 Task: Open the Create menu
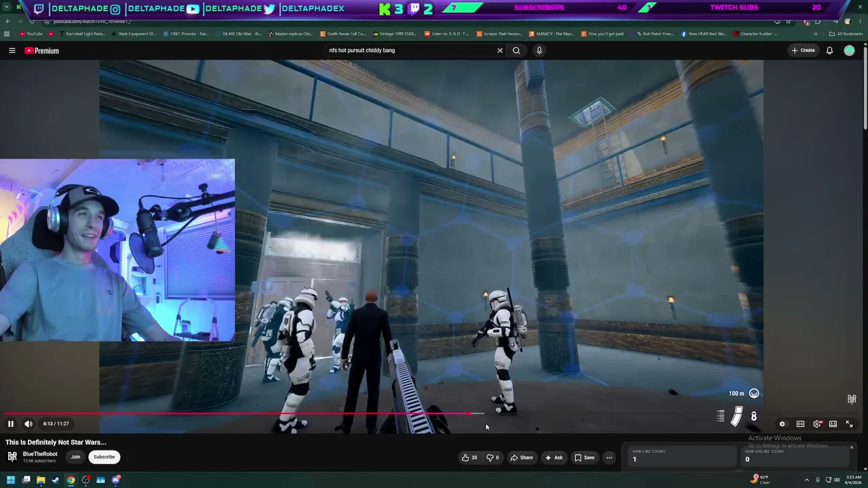(803, 50)
